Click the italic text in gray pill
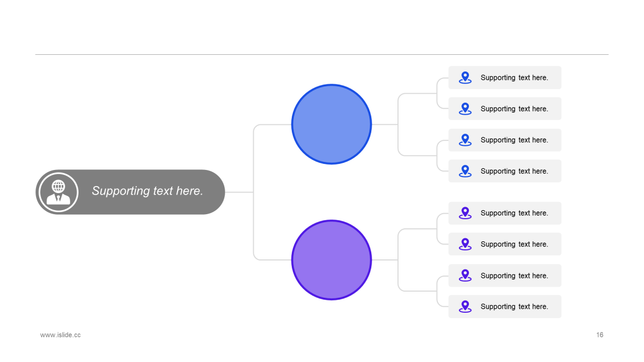This screenshot has height=362, width=644. [147, 191]
